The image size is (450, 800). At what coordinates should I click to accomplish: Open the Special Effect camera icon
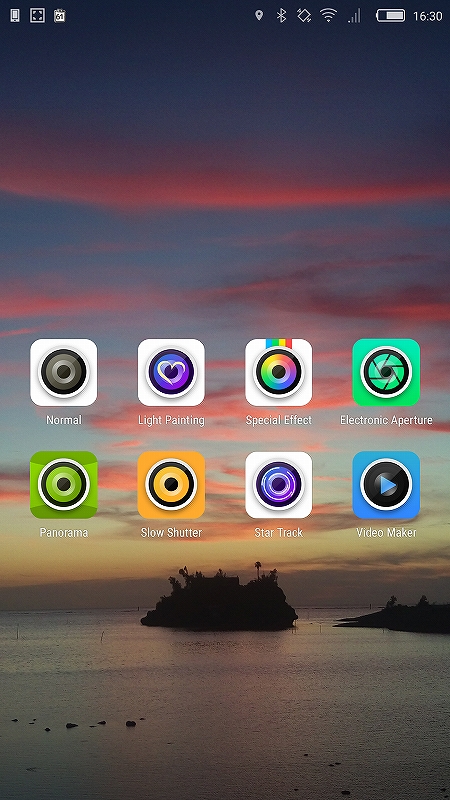pos(279,372)
